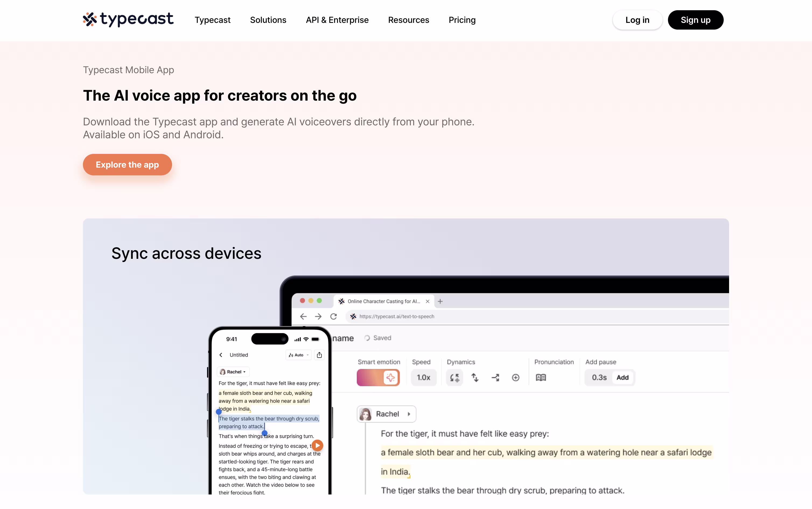Click the 0.3s pause duration field
The width and height of the screenshot is (812, 509).
point(599,377)
